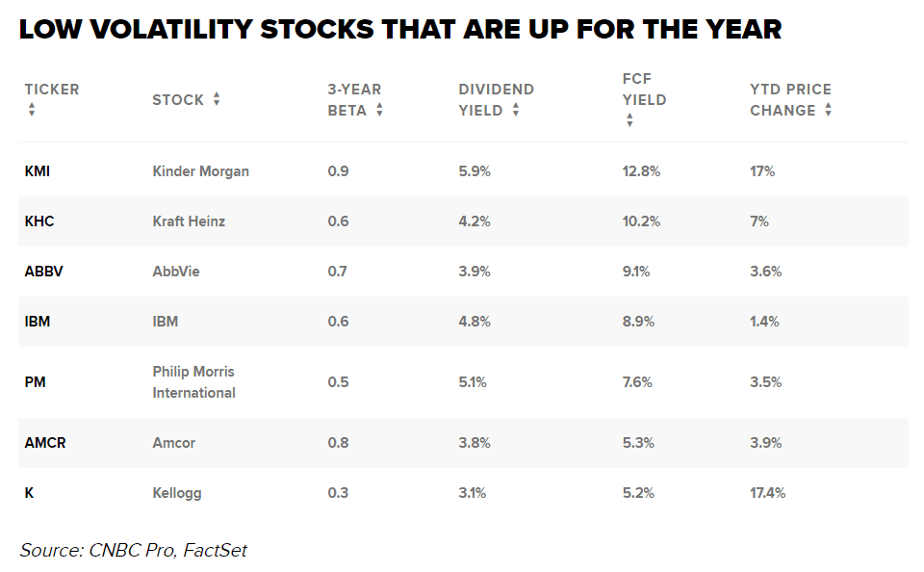
Task: Sort table by the Ticker column arrows
Action: [x=32, y=110]
